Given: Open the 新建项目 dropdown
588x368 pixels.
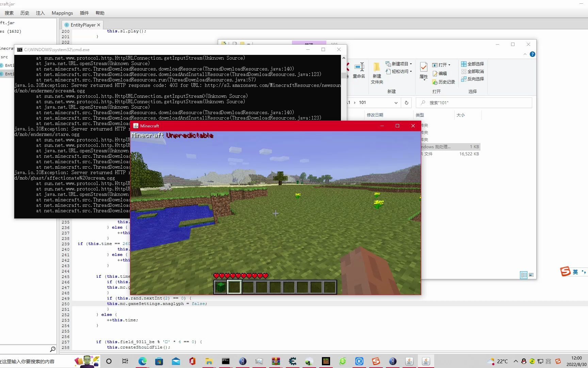Looking at the screenshot, I should point(399,64).
